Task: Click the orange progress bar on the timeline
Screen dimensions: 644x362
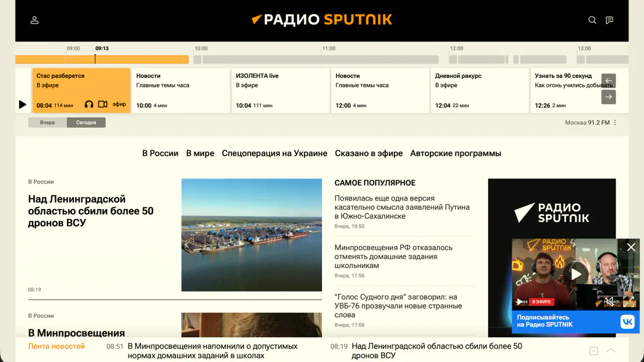Action: pos(102,59)
